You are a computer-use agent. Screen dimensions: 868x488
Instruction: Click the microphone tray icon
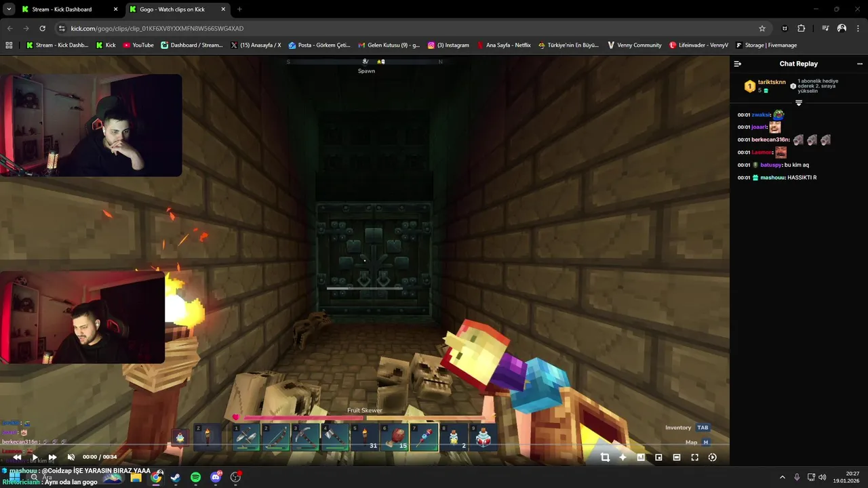pyautogui.click(x=797, y=478)
